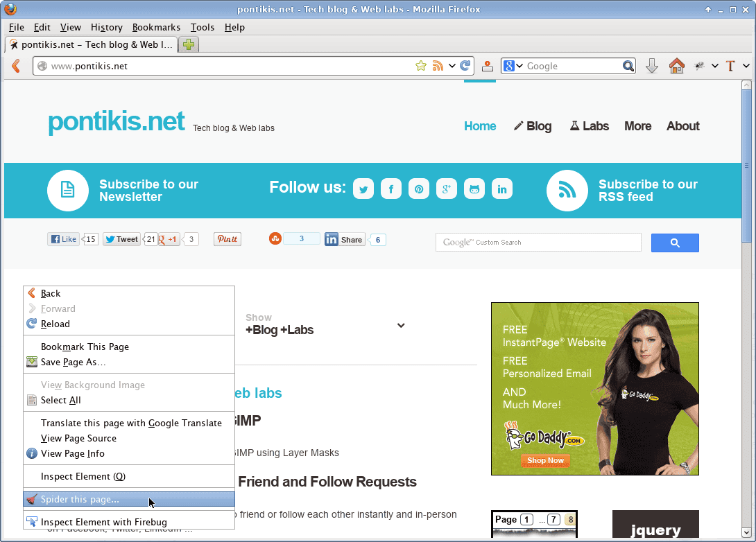Click the Tweet button

[121, 239]
